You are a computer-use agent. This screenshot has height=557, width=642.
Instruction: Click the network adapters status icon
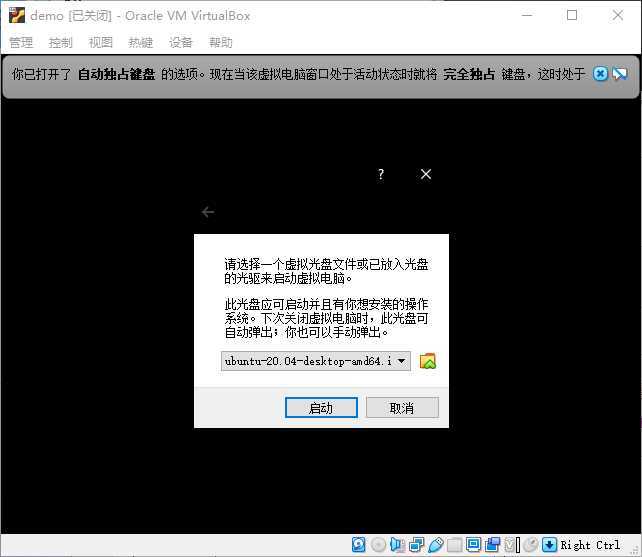point(416,545)
